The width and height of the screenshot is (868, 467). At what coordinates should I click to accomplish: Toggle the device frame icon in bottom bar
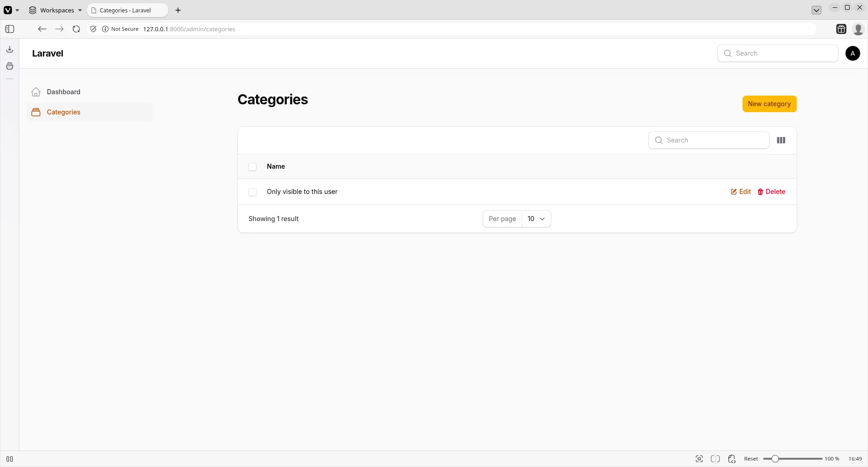[715, 459]
